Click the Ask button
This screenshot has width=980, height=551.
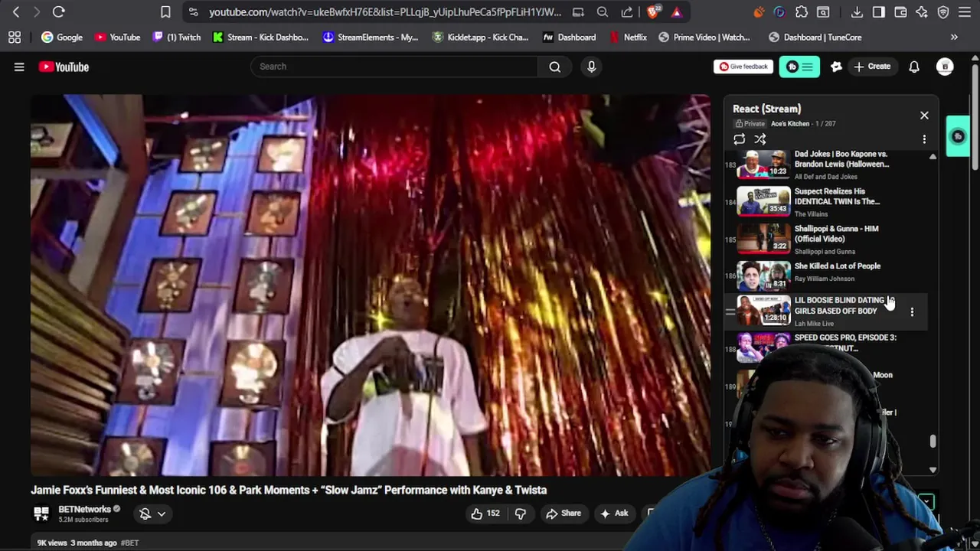[614, 514]
